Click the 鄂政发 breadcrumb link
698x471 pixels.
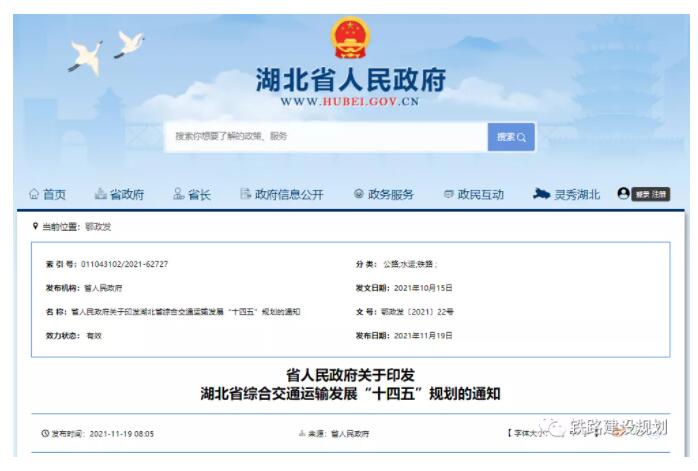pyautogui.click(x=98, y=227)
